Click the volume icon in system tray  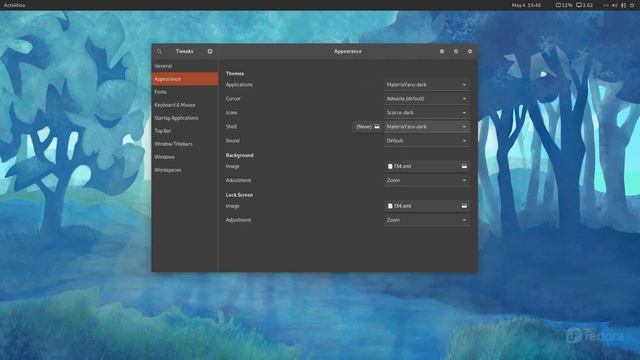(614, 5)
